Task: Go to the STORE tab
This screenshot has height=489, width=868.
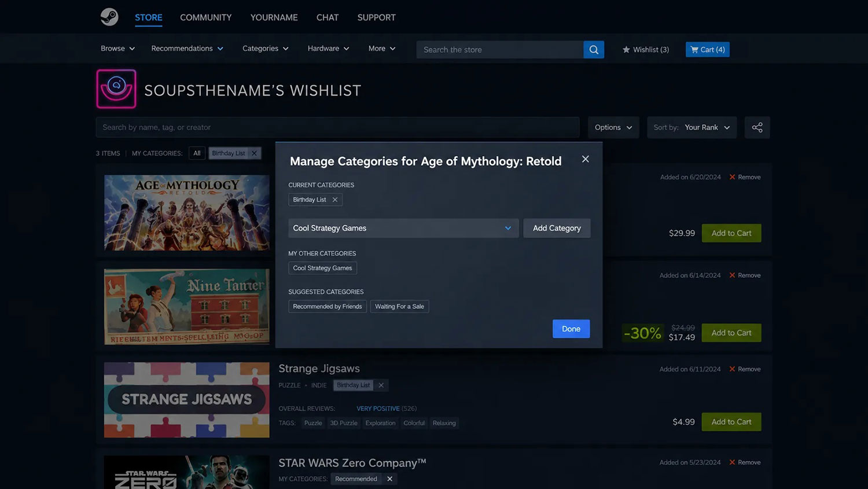Action: click(148, 17)
